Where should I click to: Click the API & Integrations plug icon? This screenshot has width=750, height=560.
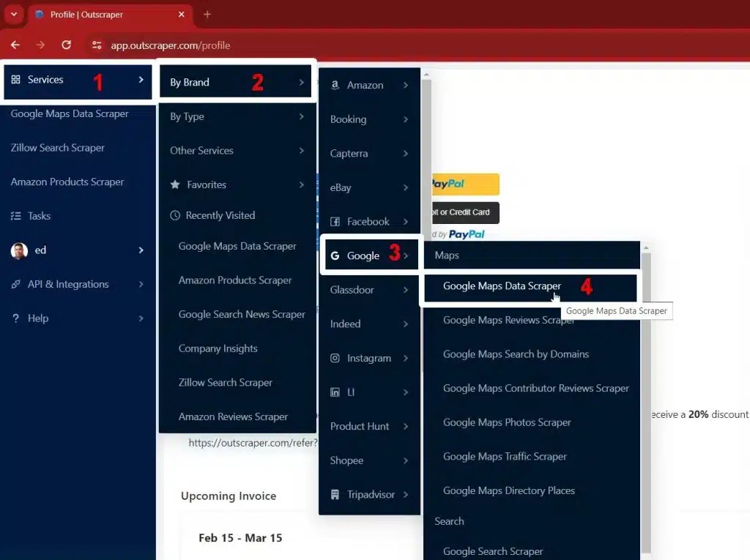(x=16, y=284)
